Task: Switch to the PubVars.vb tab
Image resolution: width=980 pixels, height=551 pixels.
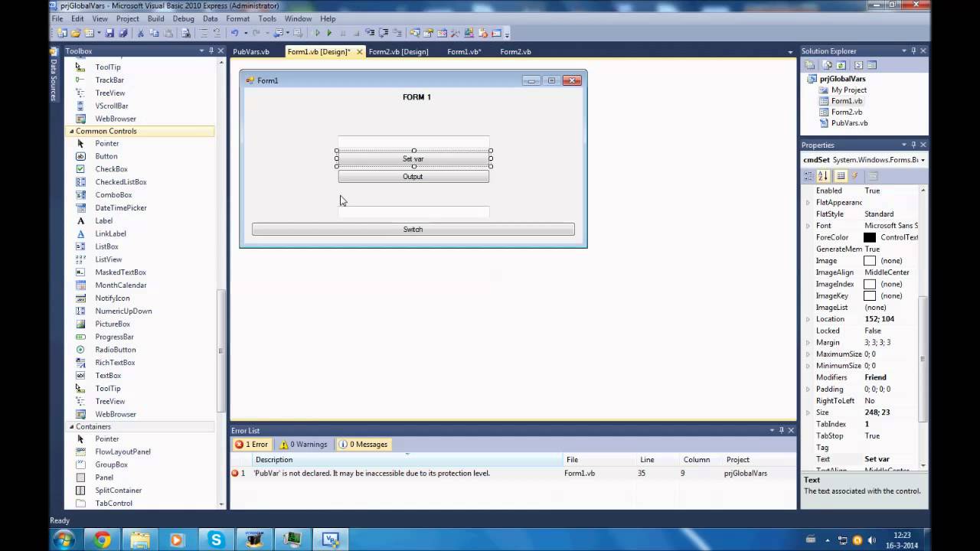Action: 251,51
